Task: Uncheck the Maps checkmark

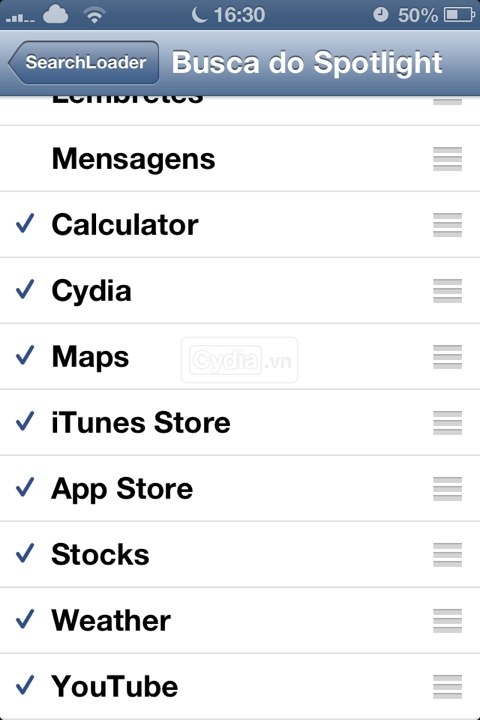Action: (25, 355)
